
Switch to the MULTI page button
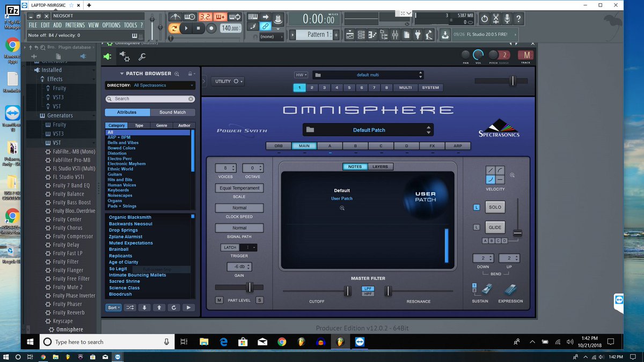[406, 87]
